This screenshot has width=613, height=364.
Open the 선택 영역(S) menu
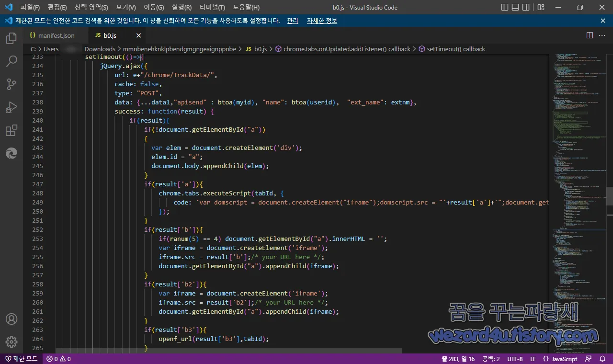pos(91,7)
